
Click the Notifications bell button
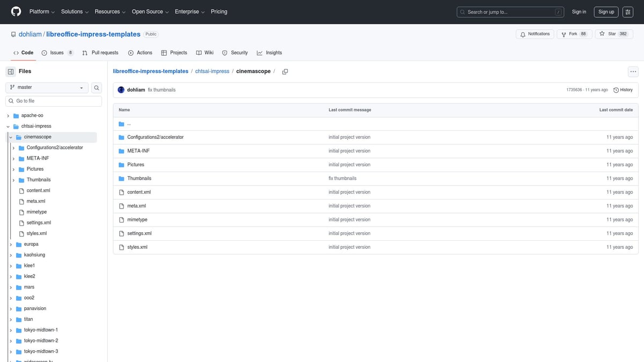tap(535, 34)
